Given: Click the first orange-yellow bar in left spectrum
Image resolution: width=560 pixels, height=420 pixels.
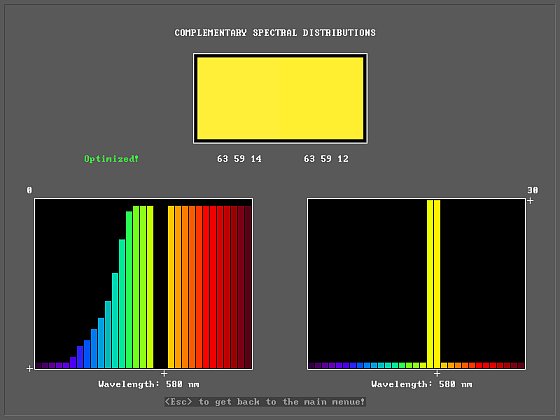Looking at the screenshot, I should (171, 287).
